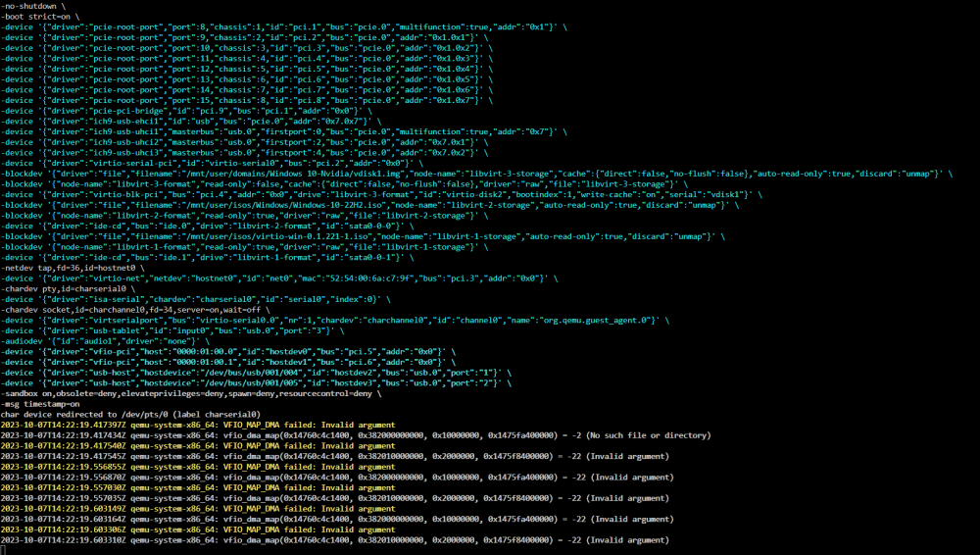Click the -audiodev audio1 line

click(105, 341)
